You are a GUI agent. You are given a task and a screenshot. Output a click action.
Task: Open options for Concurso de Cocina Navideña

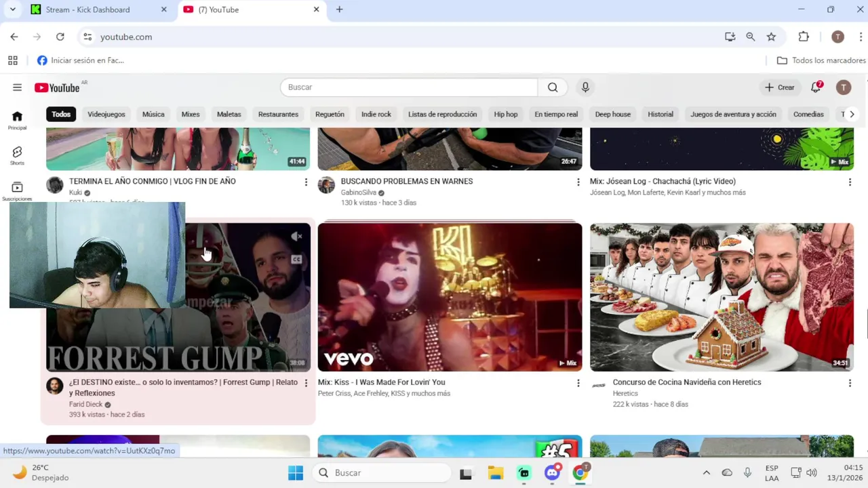pos(850,383)
